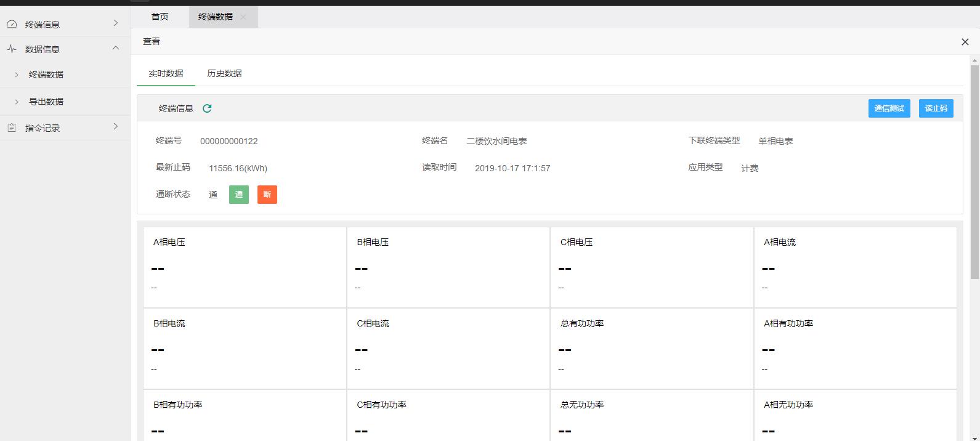Switch terminal off with orange 断 button
980x441 pixels.
(267, 195)
